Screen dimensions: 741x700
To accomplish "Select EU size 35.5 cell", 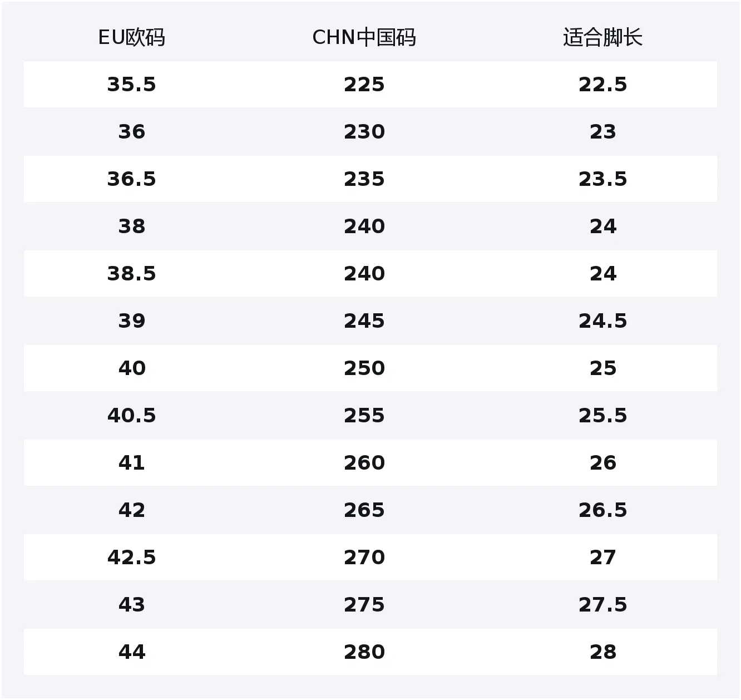I will pos(132,85).
